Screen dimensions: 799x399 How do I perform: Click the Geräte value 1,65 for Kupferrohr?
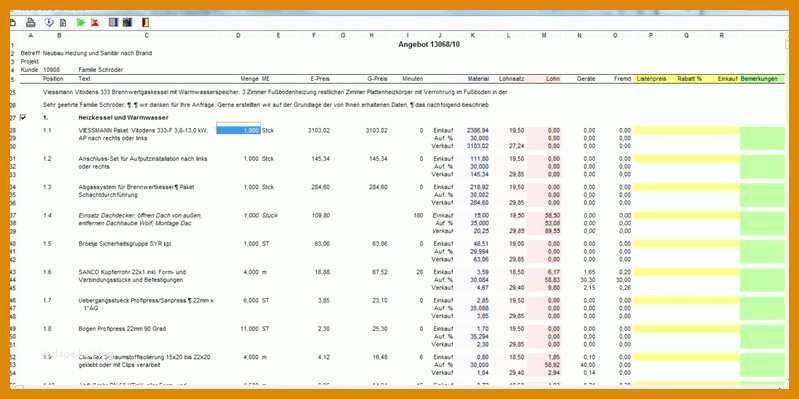point(589,272)
